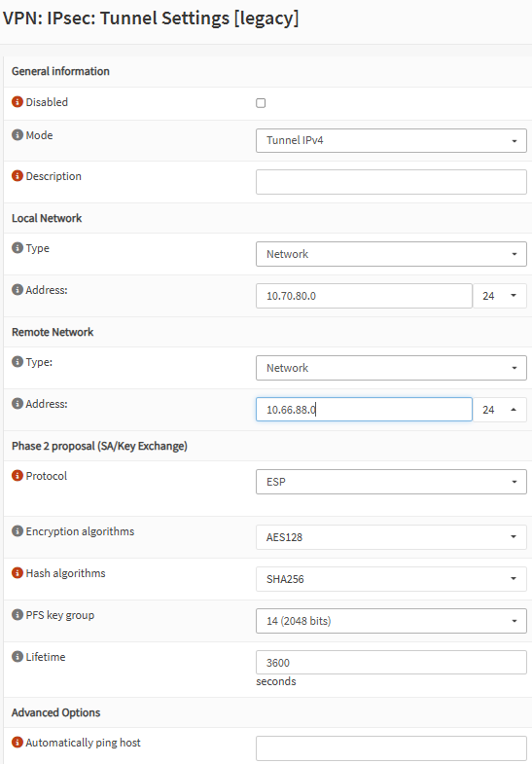Click the info icon next to Description
The width and height of the screenshot is (532, 764).
18,176
